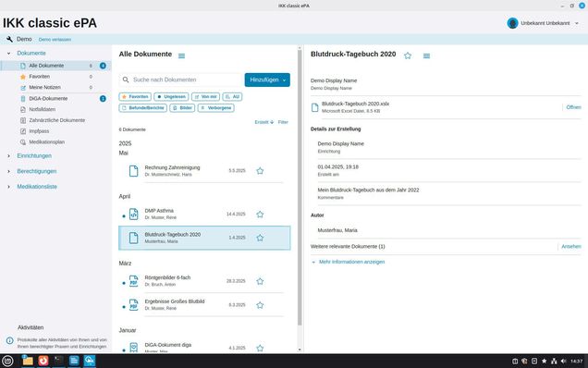Toggle the Bilder filter chip
This screenshot has height=368, width=588.
(x=182, y=108)
